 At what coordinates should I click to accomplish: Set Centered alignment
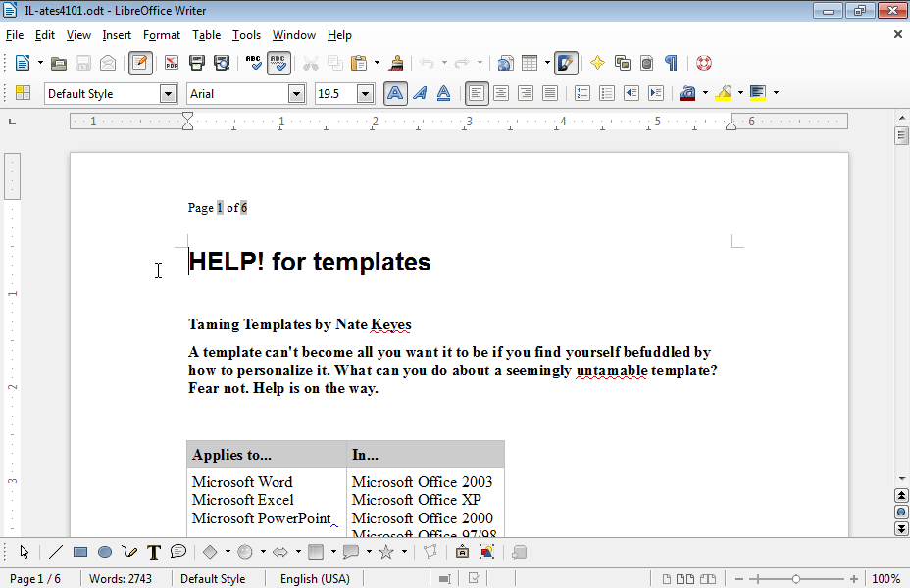(501, 93)
